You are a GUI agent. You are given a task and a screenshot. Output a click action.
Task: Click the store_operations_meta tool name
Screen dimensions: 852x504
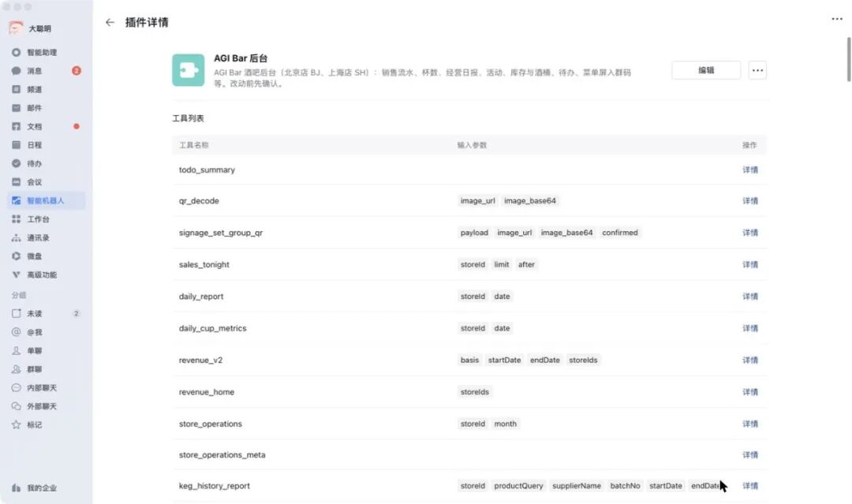click(222, 455)
